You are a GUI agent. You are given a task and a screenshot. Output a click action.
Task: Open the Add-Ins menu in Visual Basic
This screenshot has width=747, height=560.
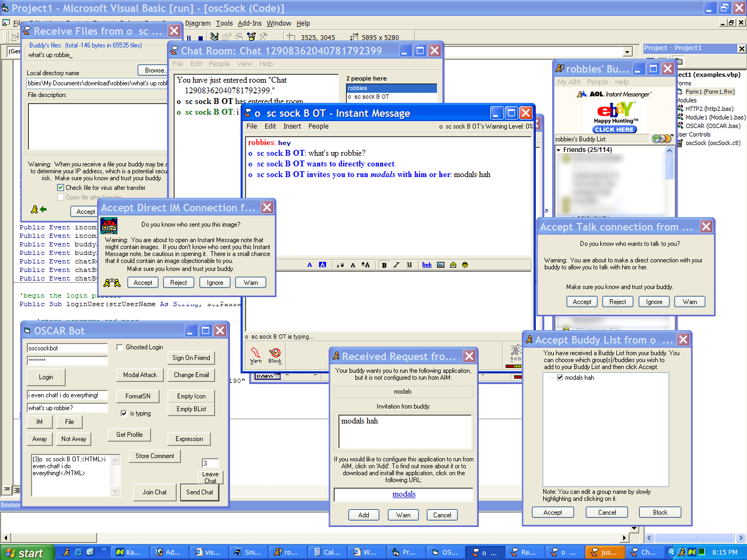tap(250, 23)
